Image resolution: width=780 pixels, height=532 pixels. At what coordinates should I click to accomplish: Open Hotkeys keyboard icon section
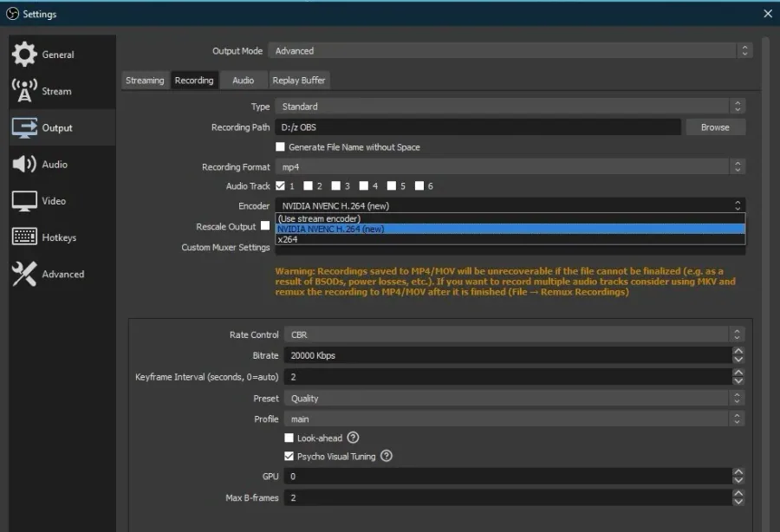point(24,237)
